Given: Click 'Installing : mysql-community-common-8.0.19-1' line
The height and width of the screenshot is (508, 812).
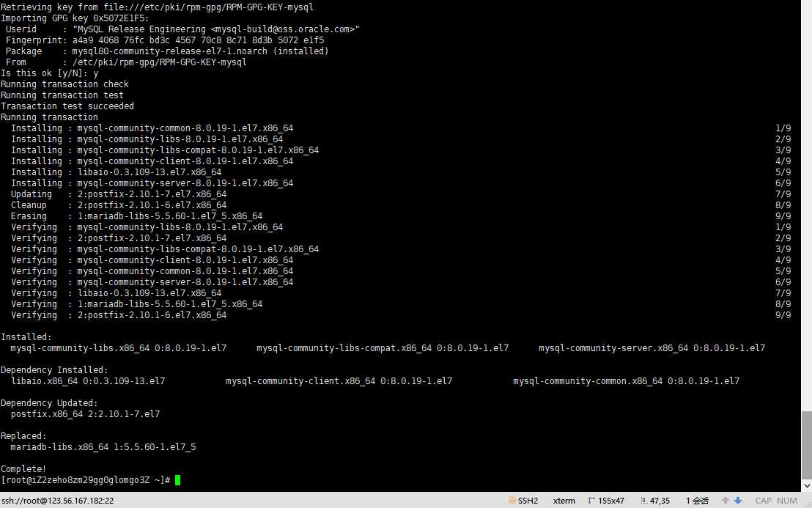Looking at the screenshot, I should [152, 128].
